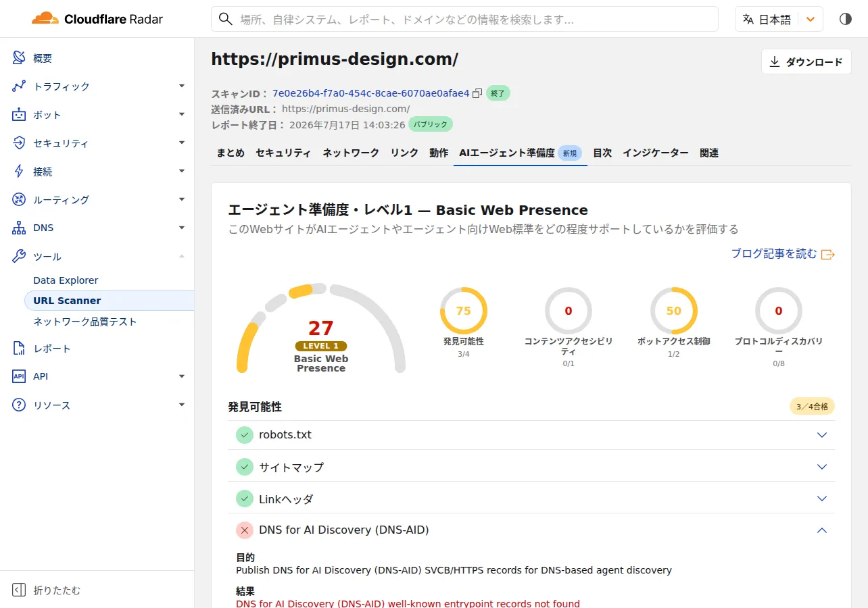Expand the API sidebar menu
The height and width of the screenshot is (608, 868).
[182, 376]
